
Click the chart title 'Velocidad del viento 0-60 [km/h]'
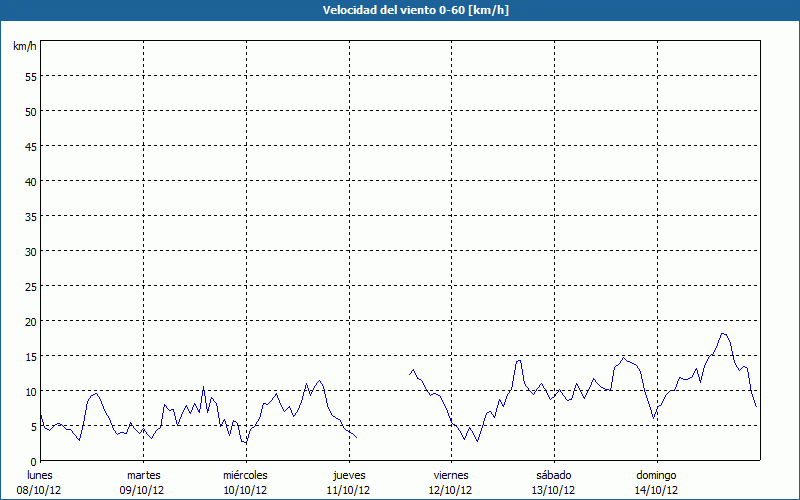tap(400, 10)
